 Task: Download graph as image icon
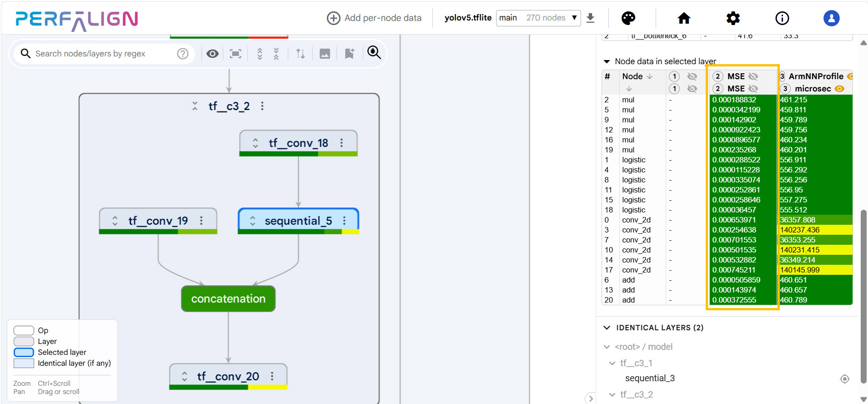pyautogui.click(x=325, y=54)
